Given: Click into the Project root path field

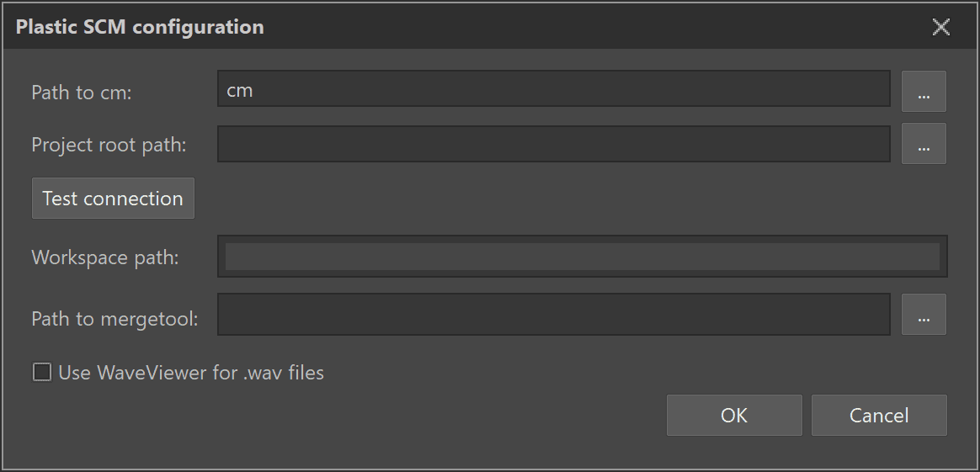Looking at the screenshot, I should click(553, 144).
